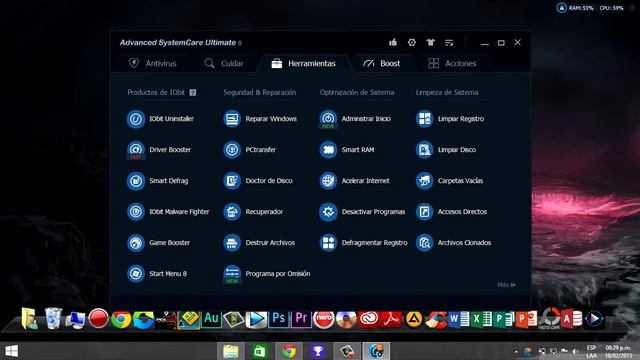Open the options menu icon in title bar
Viewport: 640px width, 360px height.
point(449,42)
